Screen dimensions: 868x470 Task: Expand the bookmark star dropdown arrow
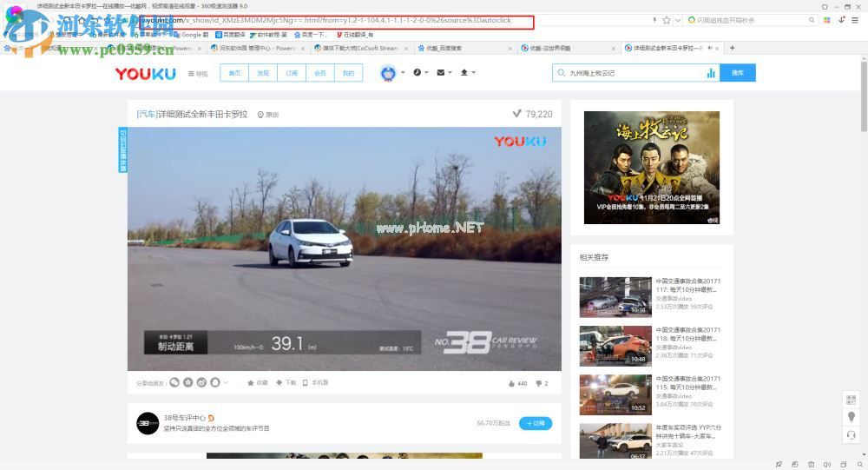click(677, 21)
